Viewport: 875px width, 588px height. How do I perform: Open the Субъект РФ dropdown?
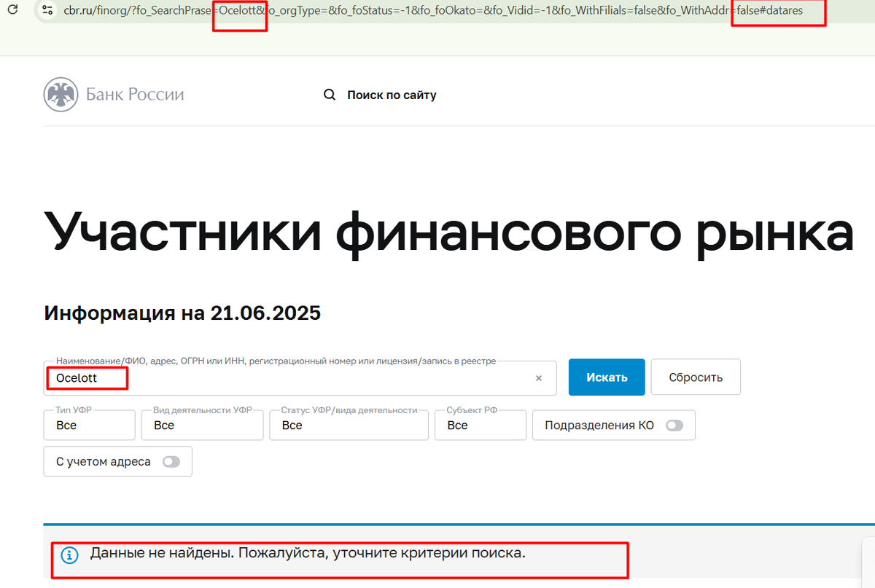480,425
